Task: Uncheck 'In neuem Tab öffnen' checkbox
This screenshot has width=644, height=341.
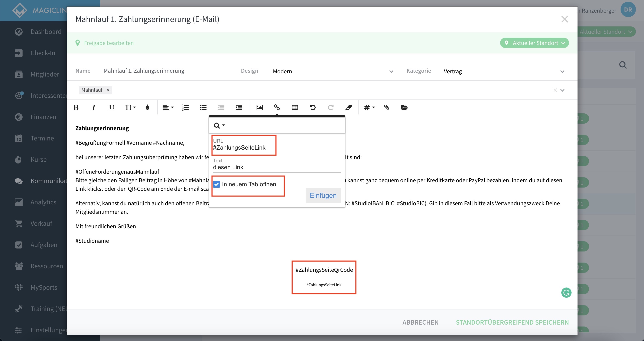Action: [x=217, y=185]
